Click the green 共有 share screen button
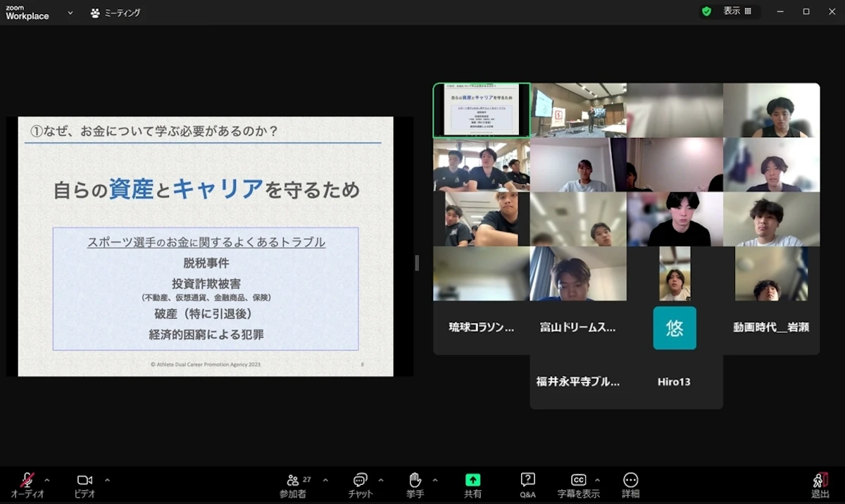This screenshot has width=845, height=504. [472, 485]
